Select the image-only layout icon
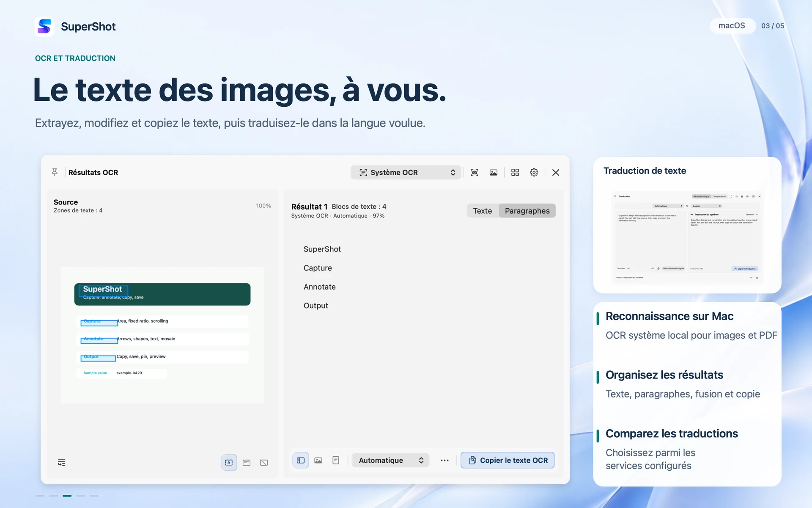Viewport: 812px width, 508px height. pyautogui.click(x=318, y=460)
